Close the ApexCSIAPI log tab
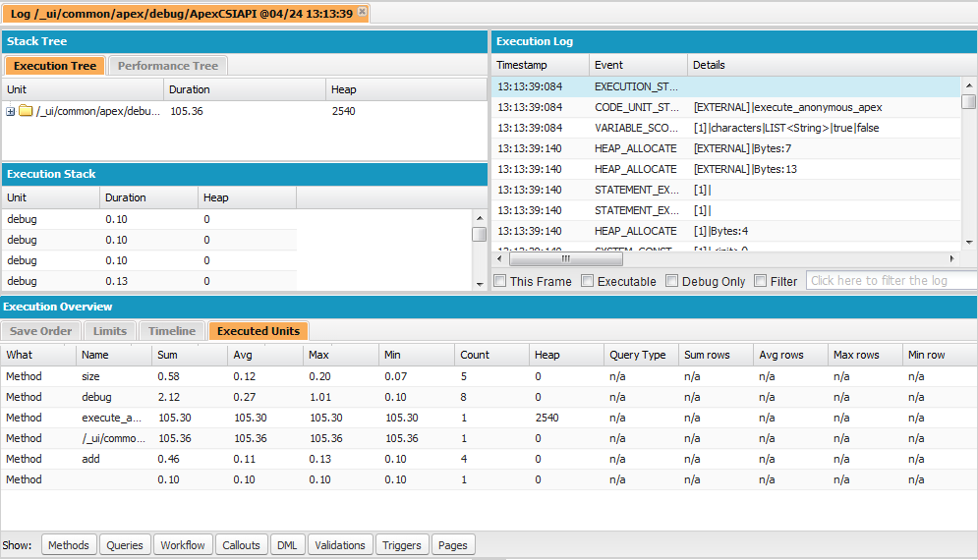 click(x=362, y=12)
